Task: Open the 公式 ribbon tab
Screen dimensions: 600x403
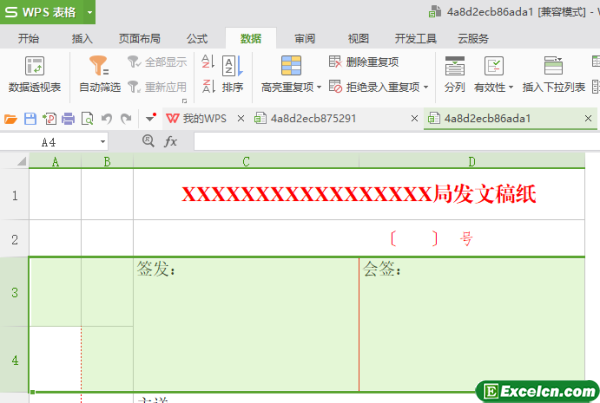Action: pyautogui.click(x=197, y=39)
